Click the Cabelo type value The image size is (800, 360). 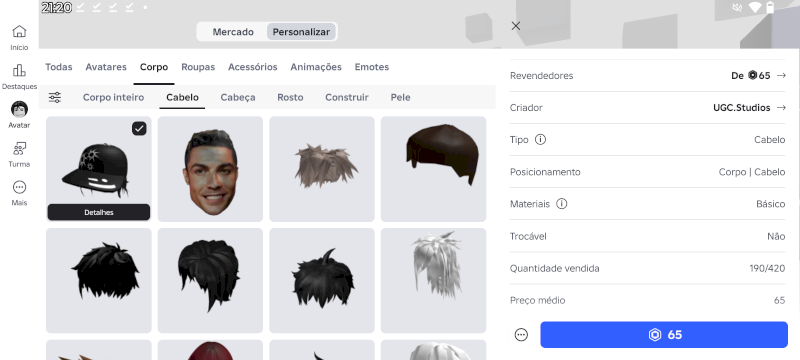(x=769, y=139)
